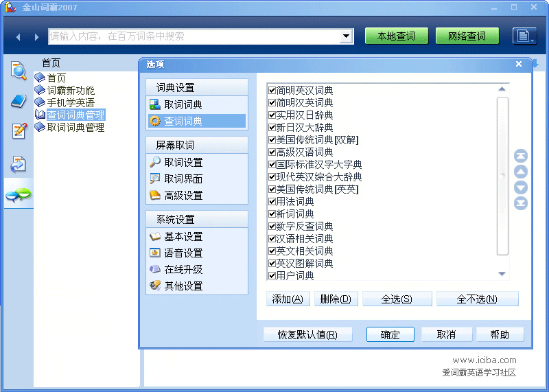Click the 全选(S) button
The width and height of the screenshot is (549, 392).
[x=397, y=299]
